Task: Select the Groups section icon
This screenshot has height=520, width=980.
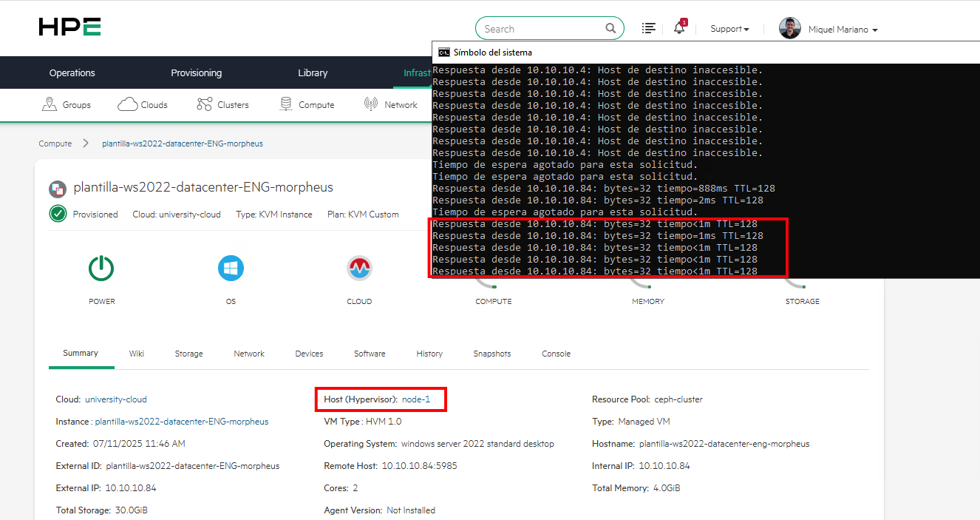Action: pos(47,104)
